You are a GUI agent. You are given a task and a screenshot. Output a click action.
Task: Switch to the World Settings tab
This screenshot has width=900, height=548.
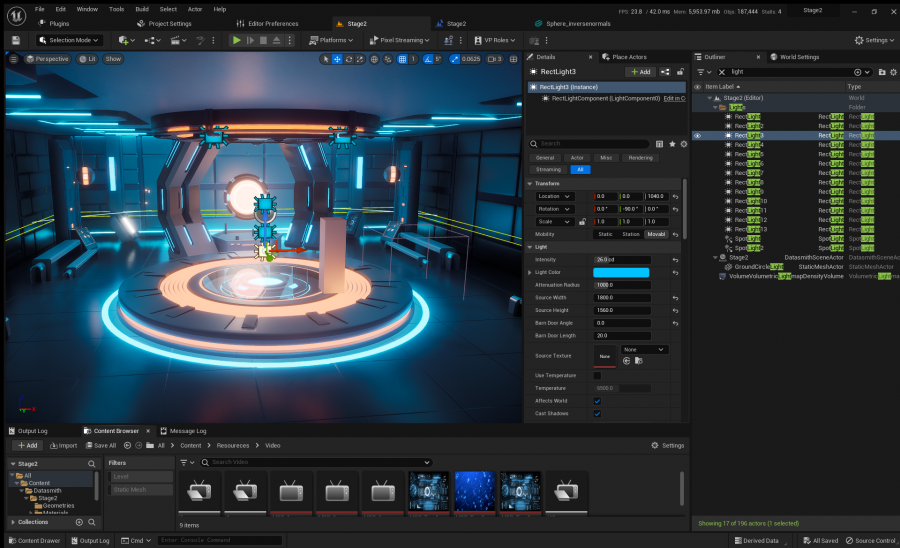click(794, 57)
